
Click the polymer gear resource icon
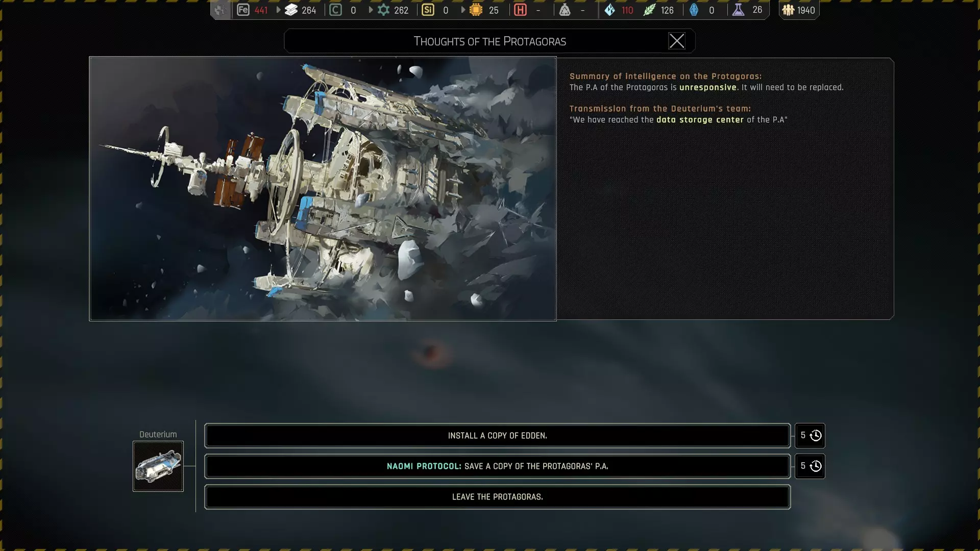pos(383,10)
